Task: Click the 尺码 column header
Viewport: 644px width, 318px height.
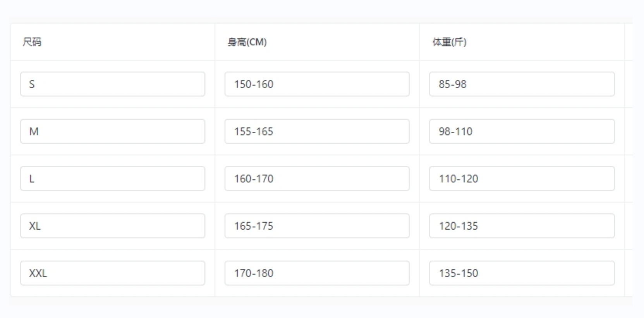Action: [32, 42]
